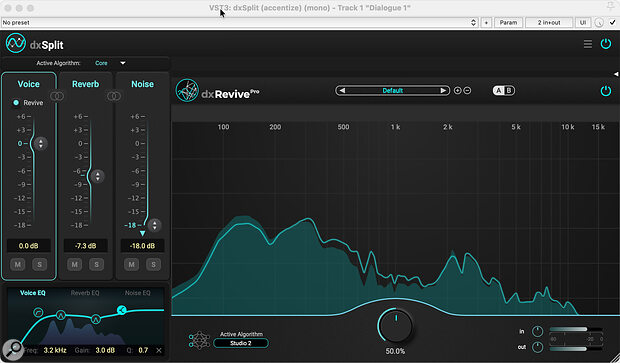The width and height of the screenshot is (620, 363).
Task: Click the link icon between Reverb and Noise
Action: [x=114, y=96]
